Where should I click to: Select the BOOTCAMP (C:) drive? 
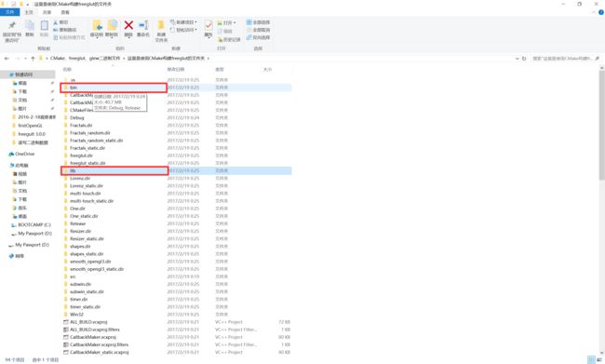click(32, 224)
